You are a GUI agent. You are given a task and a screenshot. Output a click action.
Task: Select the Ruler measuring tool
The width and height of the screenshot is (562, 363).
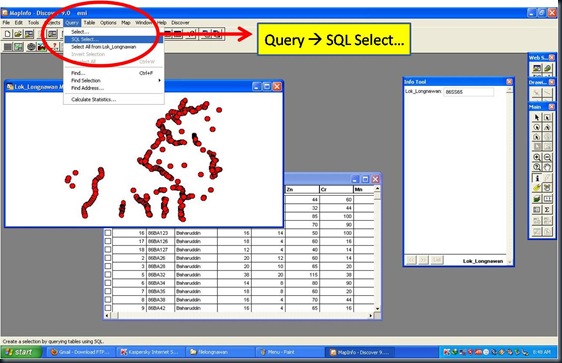pos(547,199)
